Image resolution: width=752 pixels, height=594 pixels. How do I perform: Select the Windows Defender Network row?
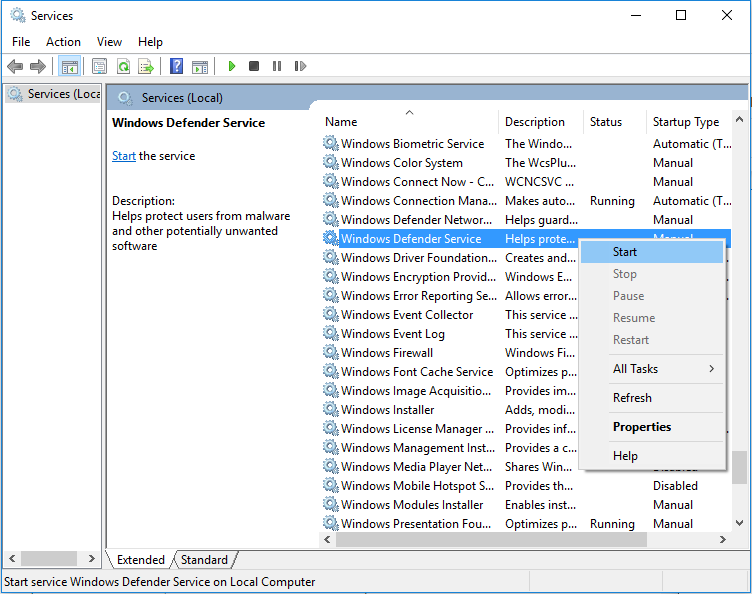pos(527,220)
